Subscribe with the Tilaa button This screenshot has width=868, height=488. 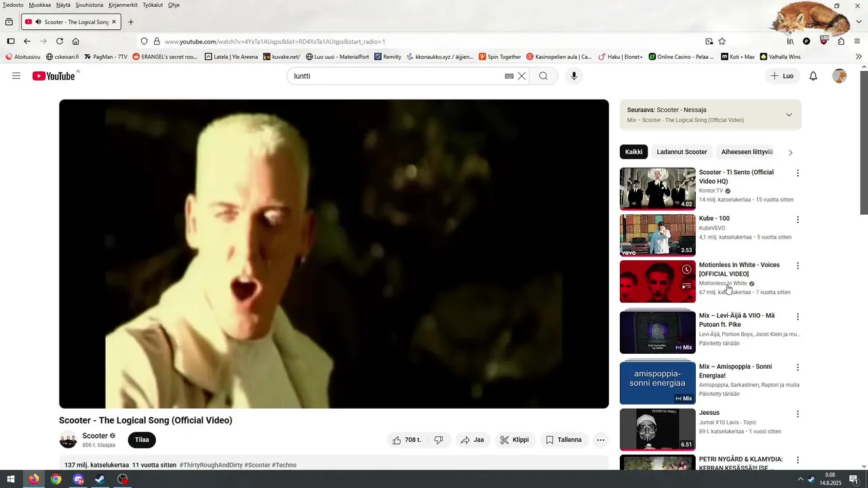click(x=142, y=440)
